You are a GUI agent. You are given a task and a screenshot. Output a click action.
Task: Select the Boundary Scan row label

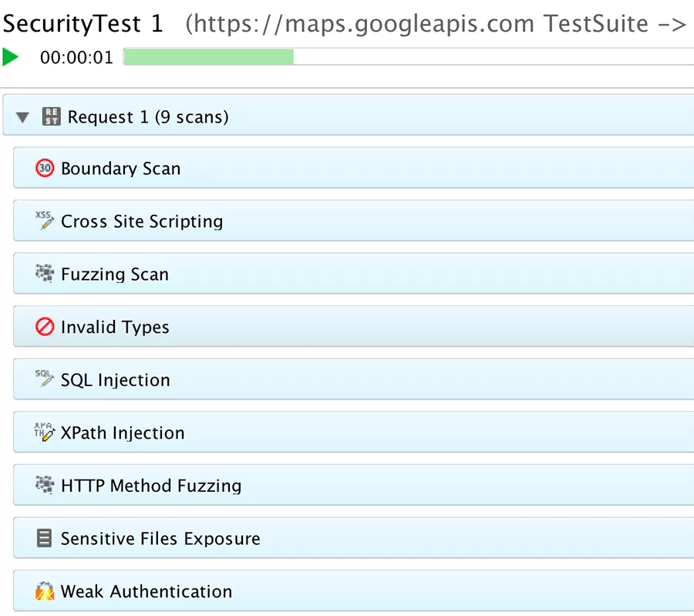coord(120,169)
